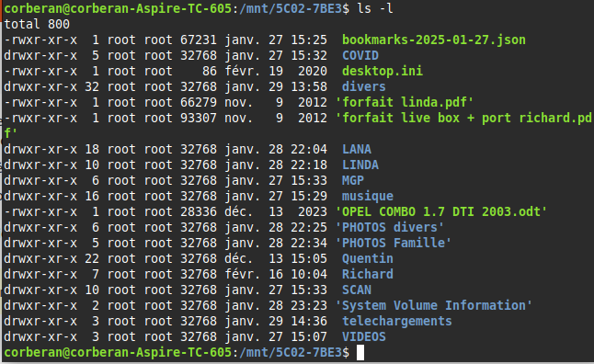Click the link count 22 on Quentin row
The width and height of the screenshot is (594, 364).
[x=92, y=258]
